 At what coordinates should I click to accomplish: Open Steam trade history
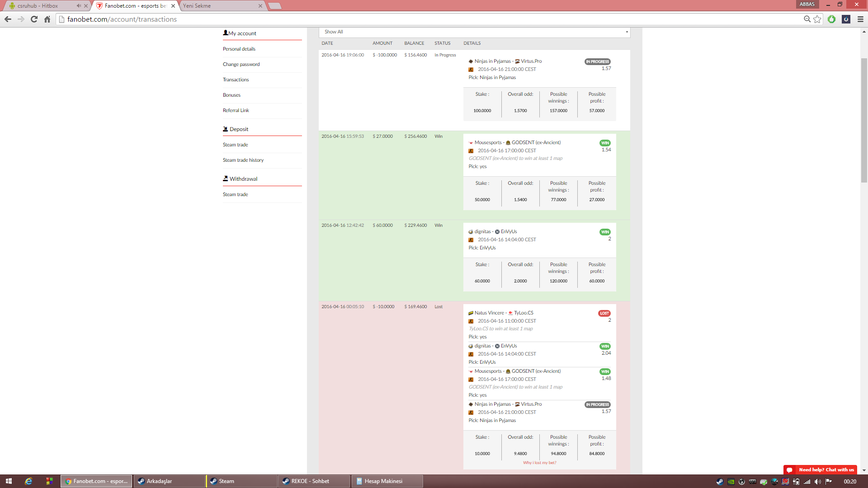(x=243, y=160)
